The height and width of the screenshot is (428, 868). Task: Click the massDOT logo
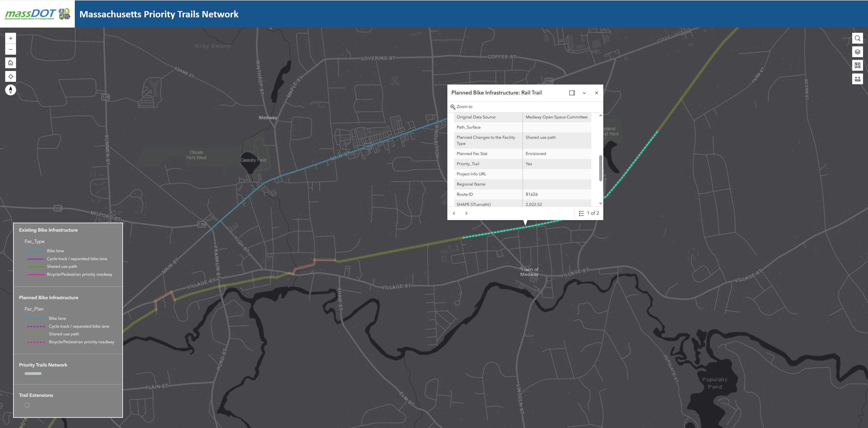pyautogui.click(x=37, y=14)
